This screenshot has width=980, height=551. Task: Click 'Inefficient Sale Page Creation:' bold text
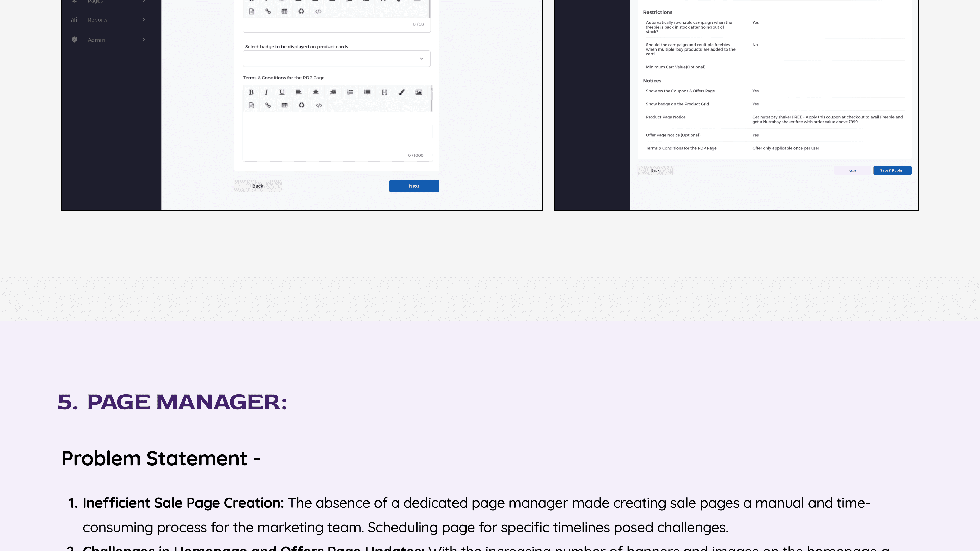click(183, 503)
